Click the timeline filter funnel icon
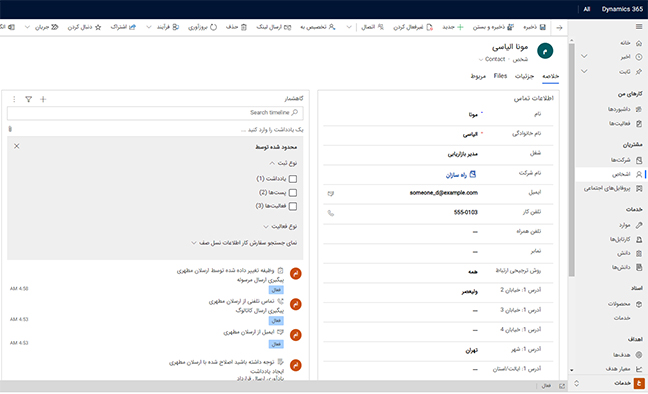Viewport: 648px width, 394px height. tap(29, 99)
